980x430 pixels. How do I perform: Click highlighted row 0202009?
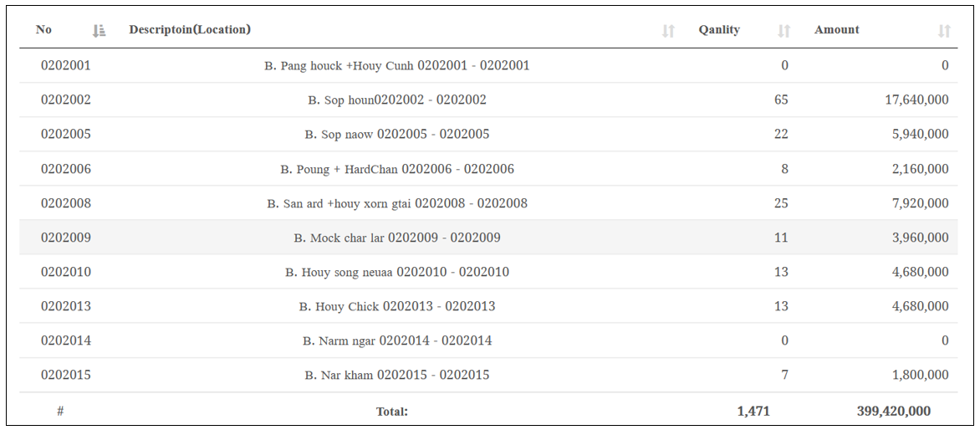coord(488,238)
